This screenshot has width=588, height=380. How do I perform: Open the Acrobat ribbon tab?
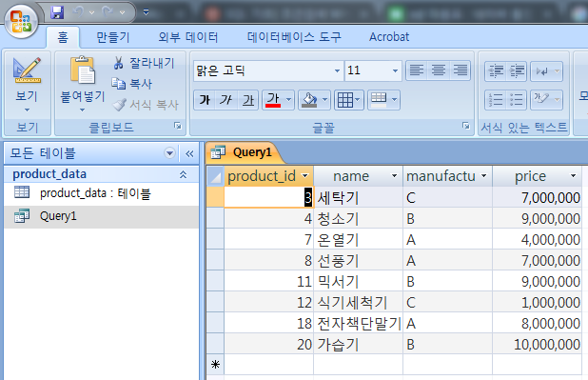coord(389,37)
